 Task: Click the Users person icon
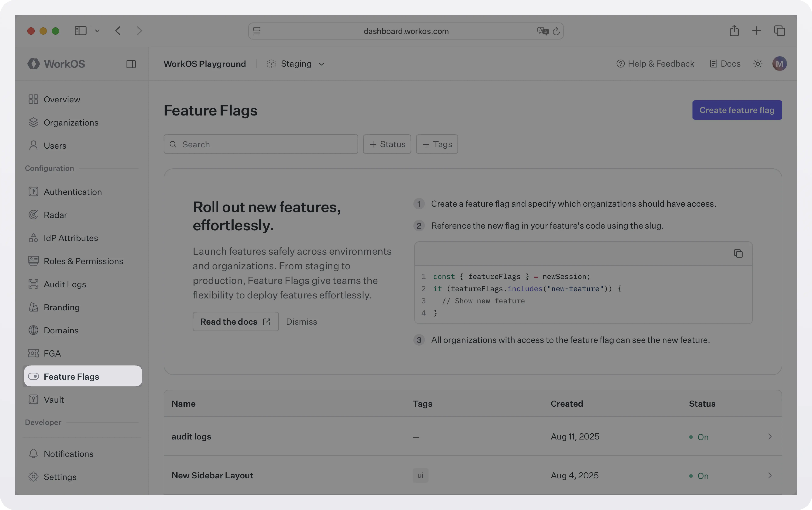(x=33, y=145)
